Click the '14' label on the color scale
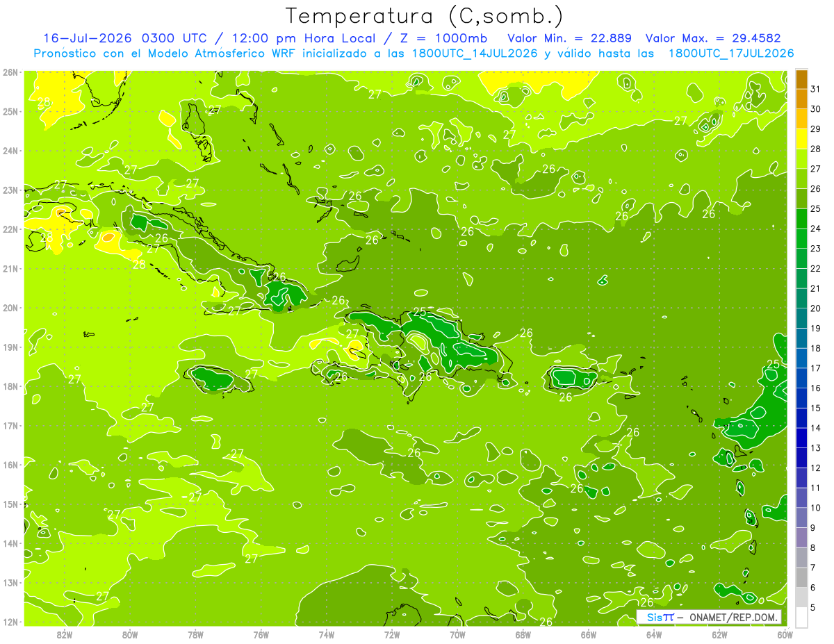This screenshot has width=834, height=644. pyautogui.click(x=815, y=428)
